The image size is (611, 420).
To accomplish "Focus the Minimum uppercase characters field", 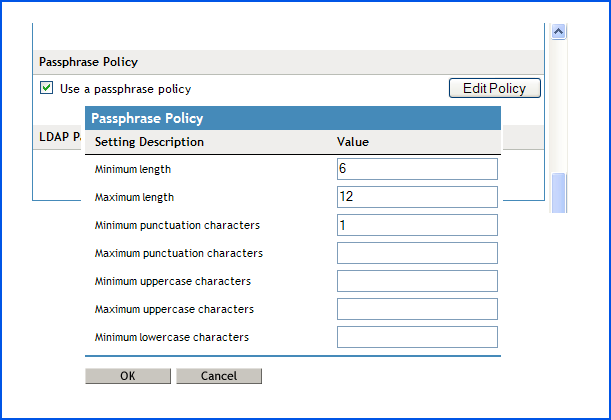I will [x=417, y=281].
